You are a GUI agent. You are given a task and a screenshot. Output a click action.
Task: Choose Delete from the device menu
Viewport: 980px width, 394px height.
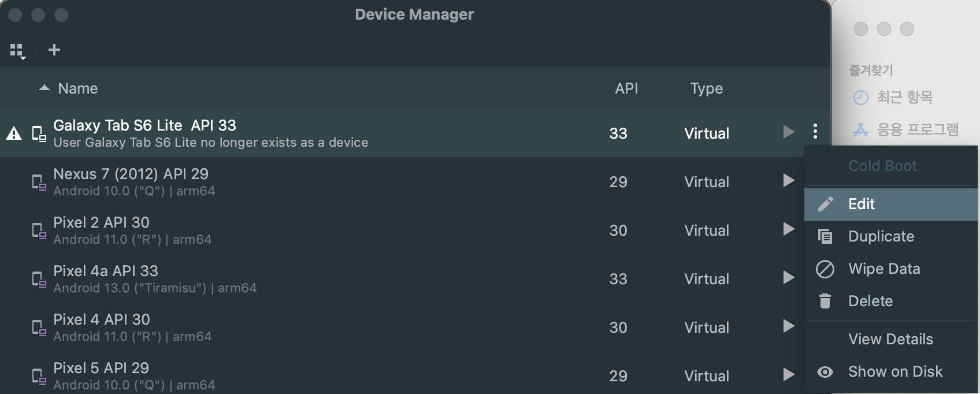click(870, 301)
